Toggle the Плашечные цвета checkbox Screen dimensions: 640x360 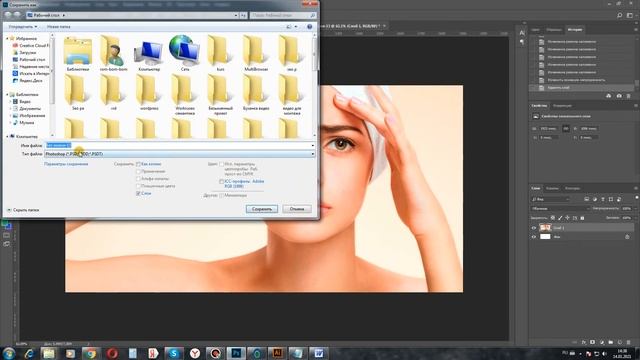138,186
